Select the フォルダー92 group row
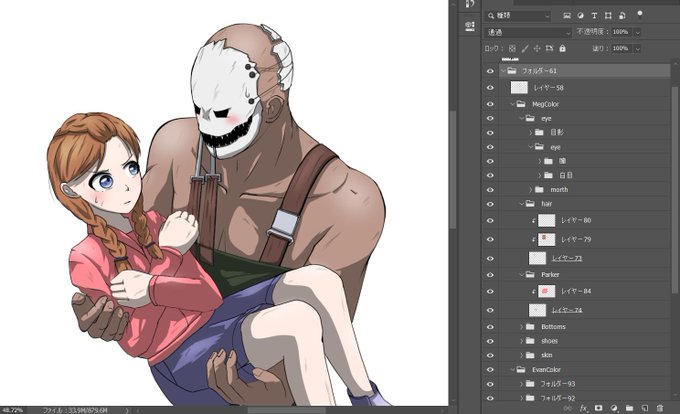680x414 pixels. pos(584,398)
